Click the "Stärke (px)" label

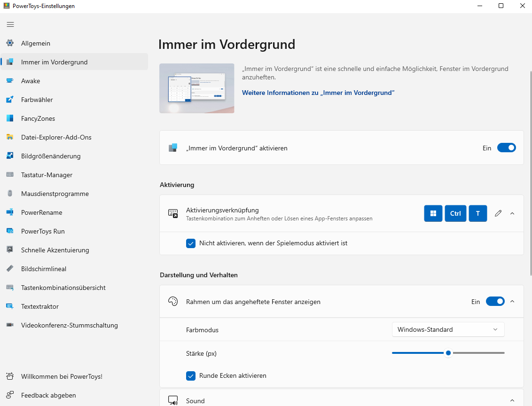pos(201,353)
